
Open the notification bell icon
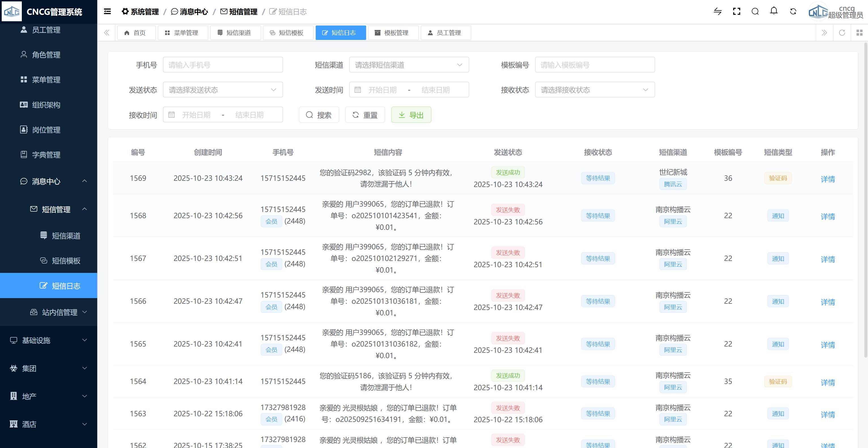click(774, 11)
